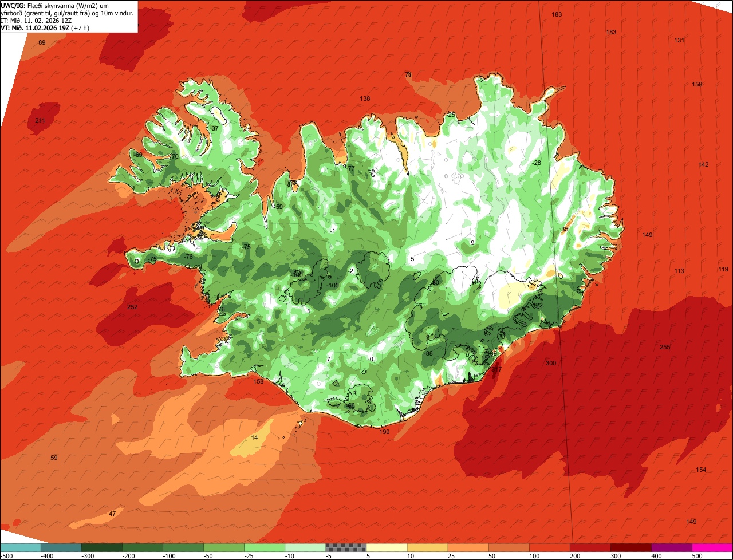Click the map value -76
The height and width of the screenshot is (560, 733).
(188, 257)
